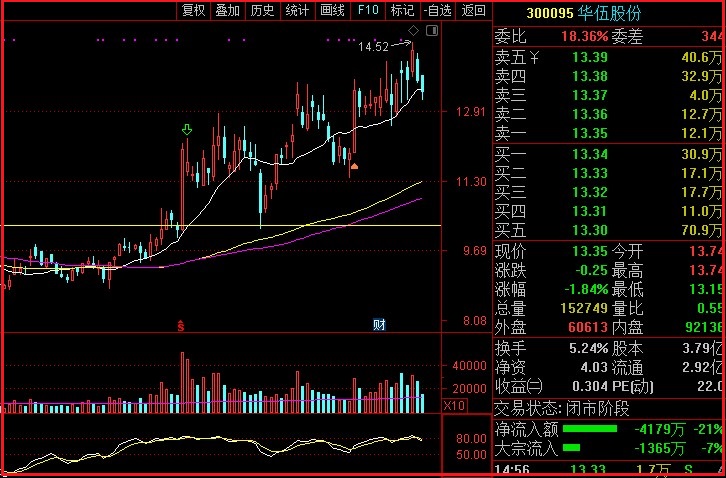Click stock code 300095
726x478 pixels.
[550, 13]
